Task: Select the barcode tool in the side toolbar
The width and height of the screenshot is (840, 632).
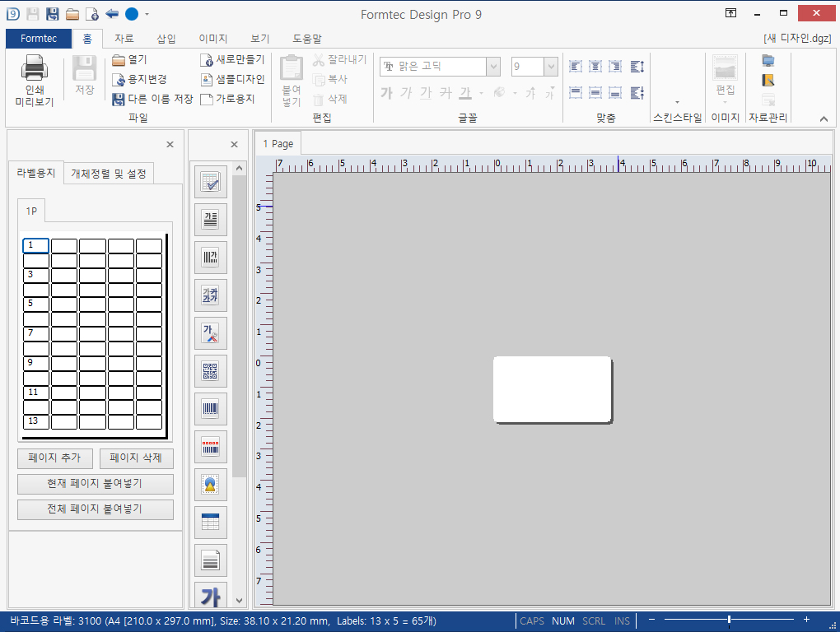Action: click(x=211, y=409)
